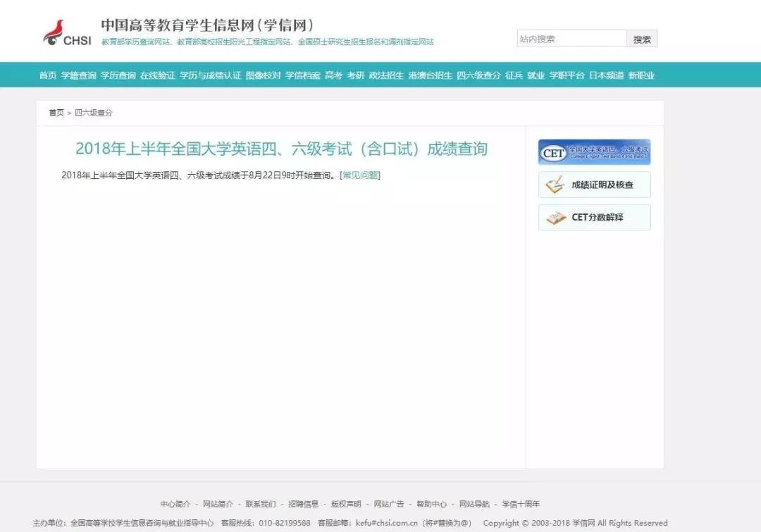761x532 pixels.
Task: Open 政法招生 navigation item
Action: (x=386, y=75)
